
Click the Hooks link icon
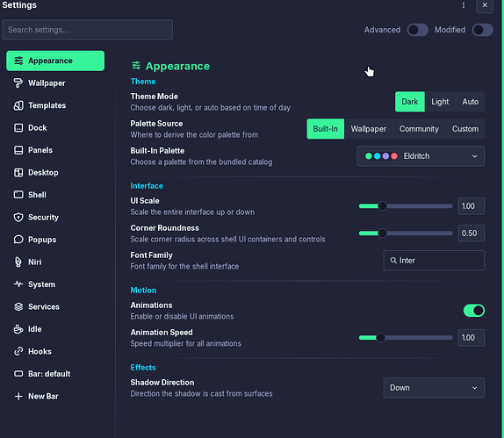(18, 351)
